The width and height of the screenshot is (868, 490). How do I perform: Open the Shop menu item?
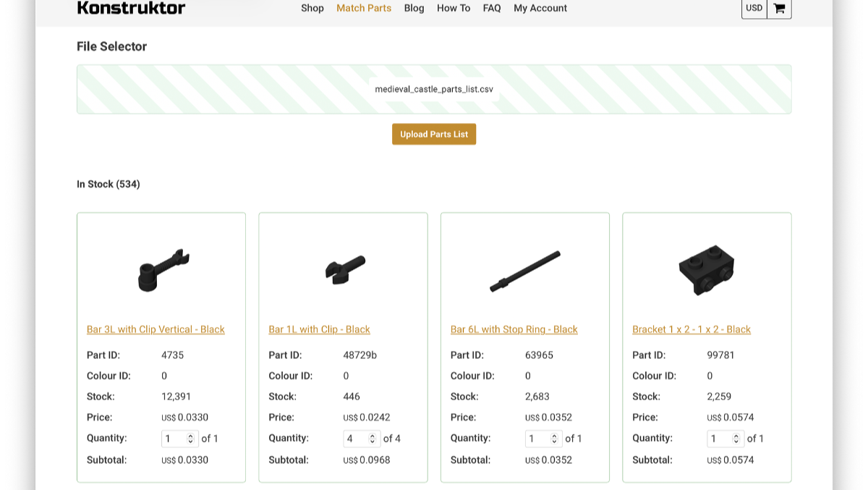tap(312, 8)
